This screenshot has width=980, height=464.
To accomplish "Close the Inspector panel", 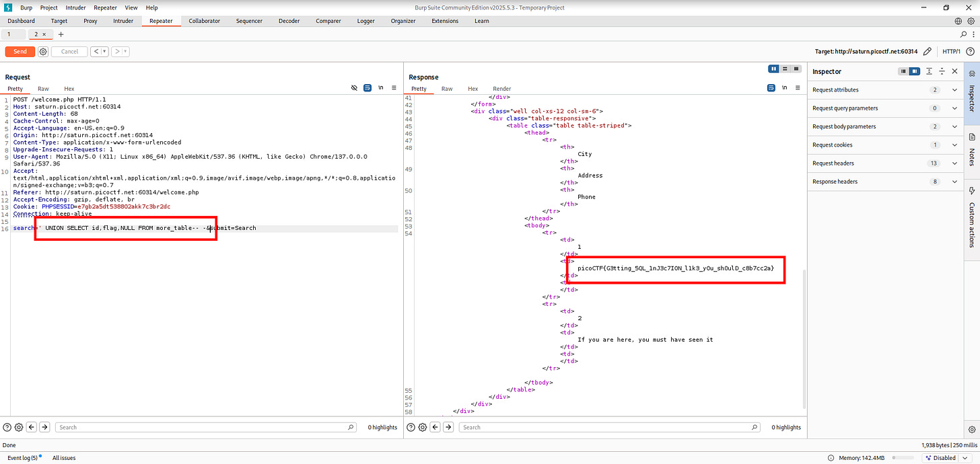I will pos(954,71).
